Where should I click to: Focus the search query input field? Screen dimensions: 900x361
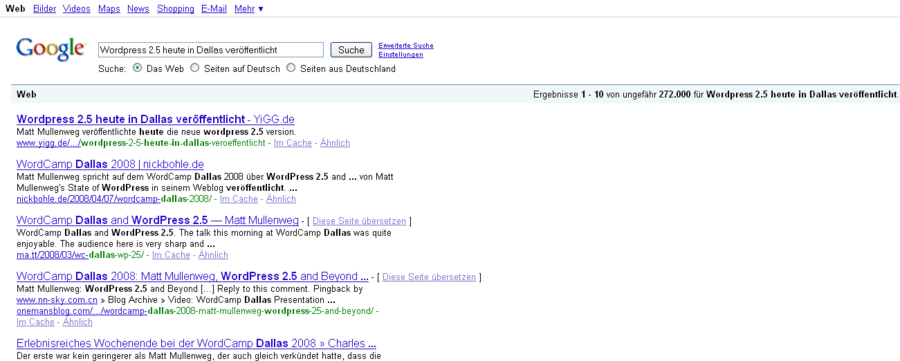(x=211, y=50)
